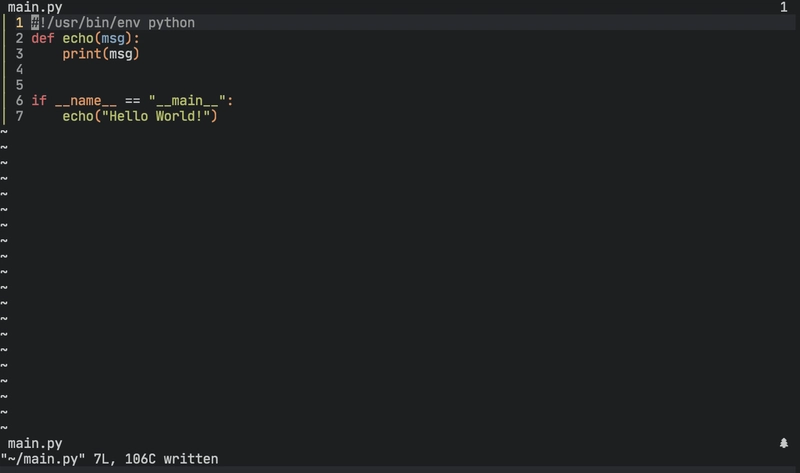Select the main.py tab in the top tabline

click(x=35, y=8)
